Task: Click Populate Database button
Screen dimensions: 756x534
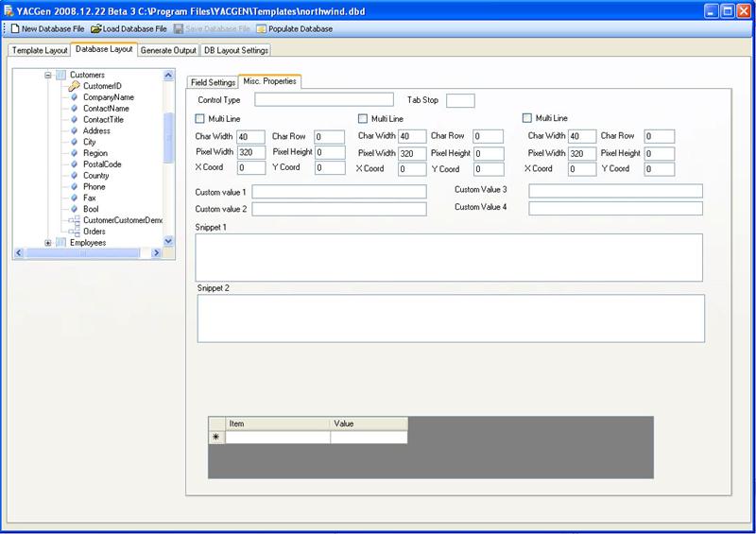Action: coord(295,29)
